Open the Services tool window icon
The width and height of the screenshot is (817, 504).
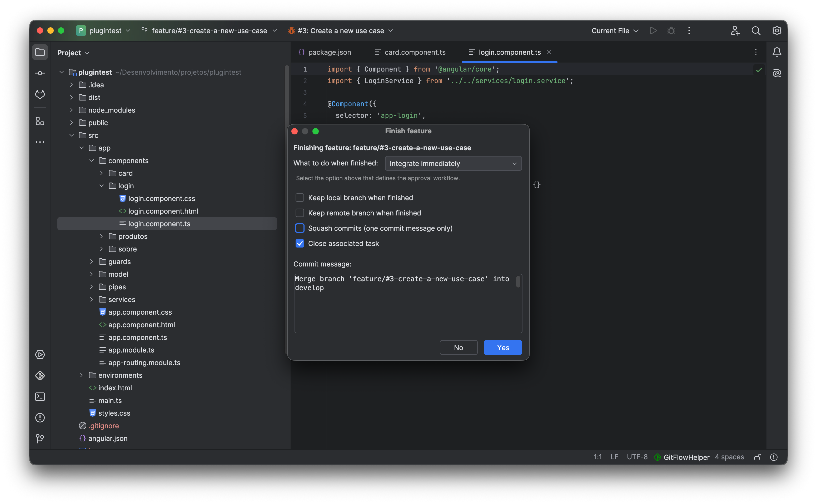pos(40,355)
